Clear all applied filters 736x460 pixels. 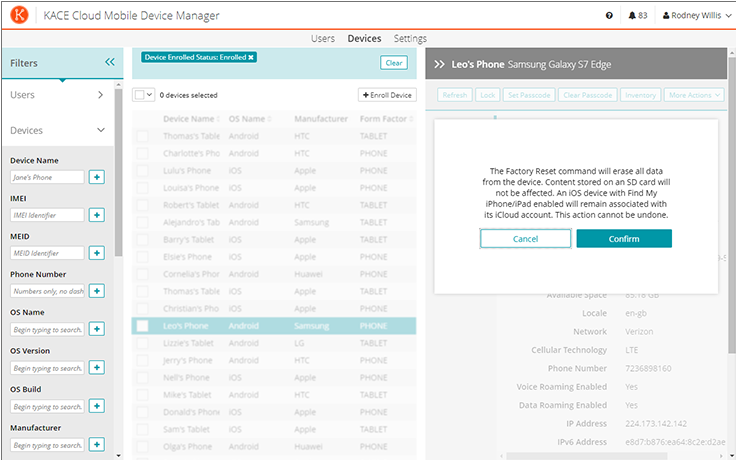[x=394, y=63]
